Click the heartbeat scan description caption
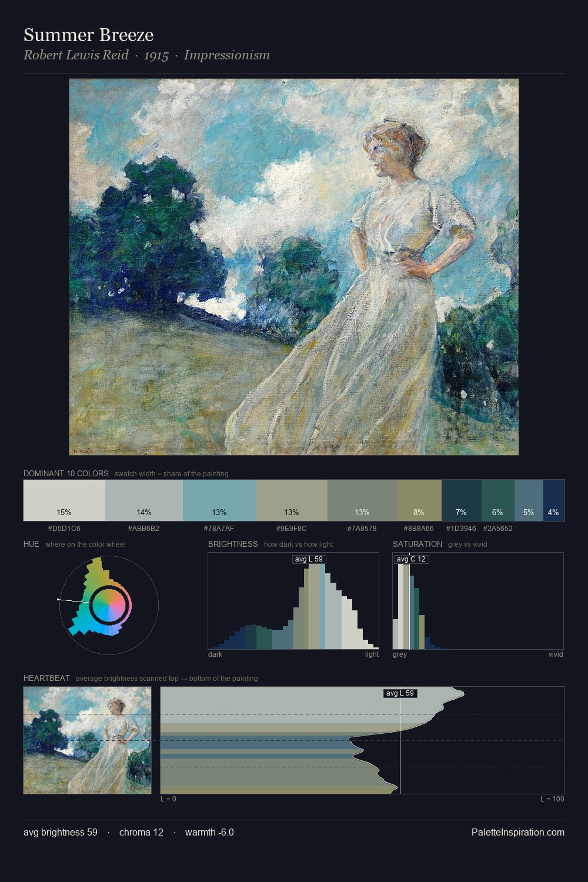This screenshot has height=882, width=588. [167, 678]
